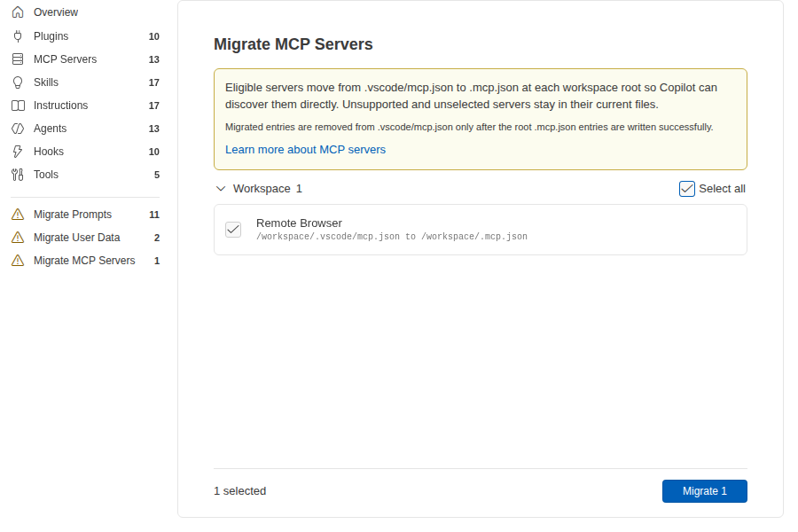
Task: Click the Agents icon in the sidebar
Action: 18,129
